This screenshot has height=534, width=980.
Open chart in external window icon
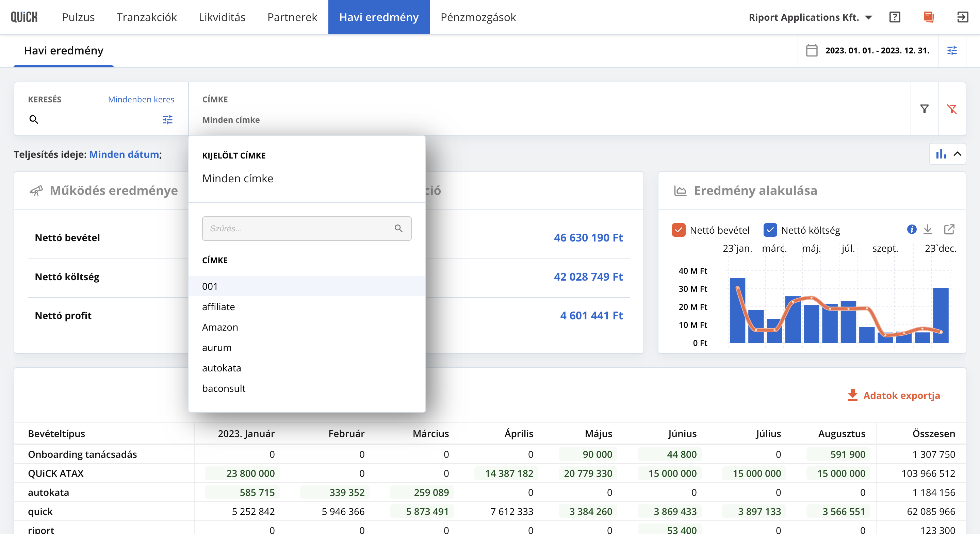[949, 229]
